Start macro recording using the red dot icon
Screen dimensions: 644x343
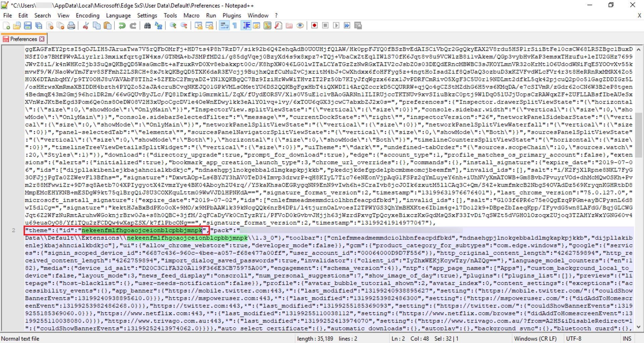(314, 26)
